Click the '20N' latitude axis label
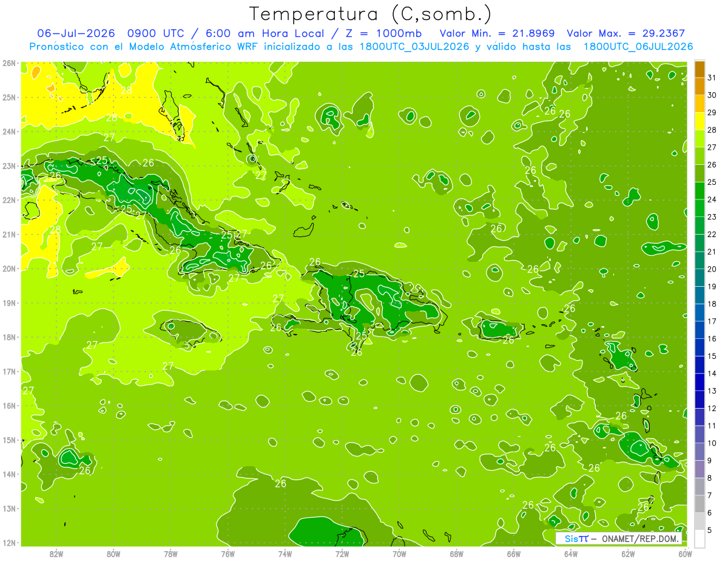 coord(8,269)
